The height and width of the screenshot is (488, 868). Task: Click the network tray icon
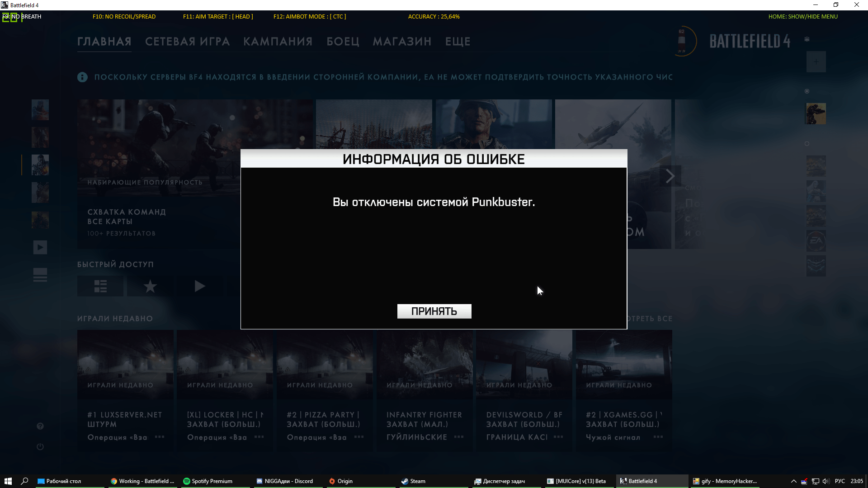tap(815, 481)
